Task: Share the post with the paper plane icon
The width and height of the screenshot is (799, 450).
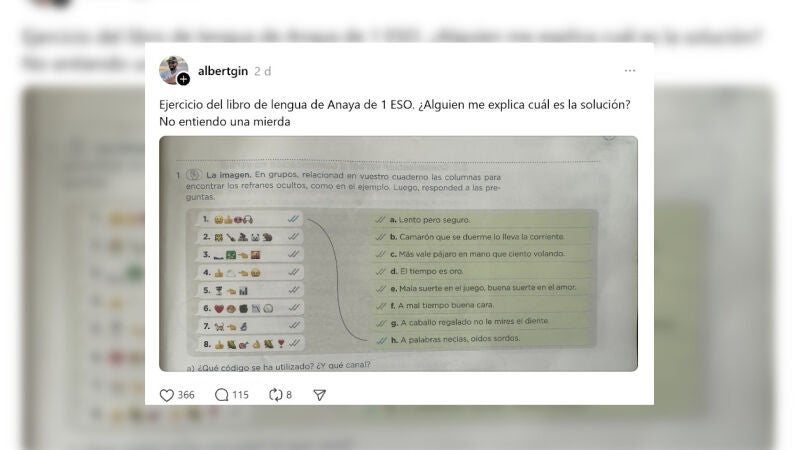Action: click(x=319, y=395)
